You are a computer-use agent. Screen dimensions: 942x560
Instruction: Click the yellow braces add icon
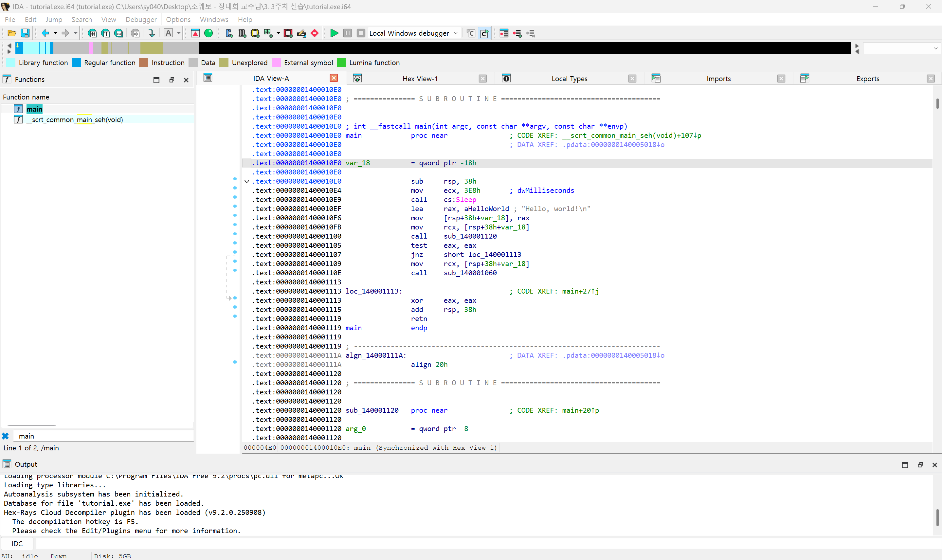pyautogui.click(x=255, y=33)
